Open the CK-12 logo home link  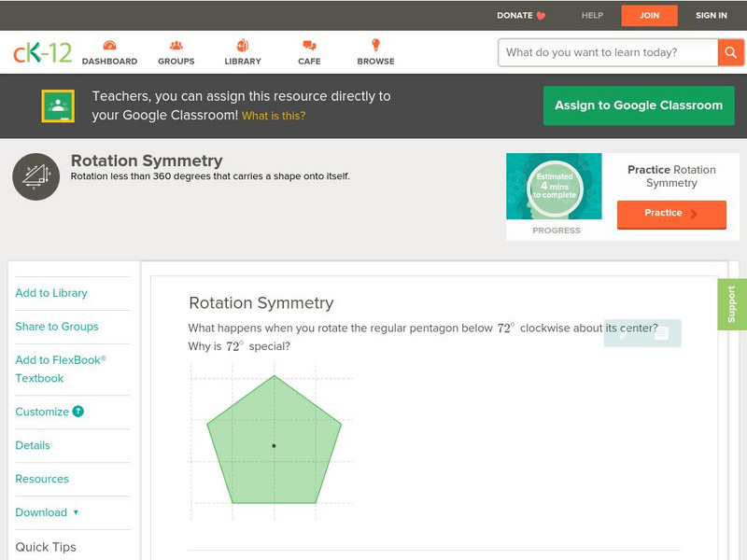[42, 52]
